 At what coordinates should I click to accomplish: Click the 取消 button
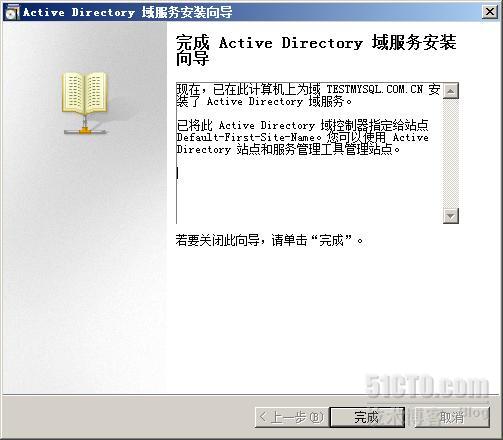tap(452, 417)
